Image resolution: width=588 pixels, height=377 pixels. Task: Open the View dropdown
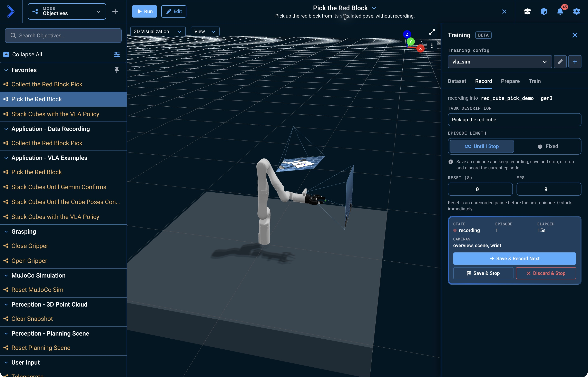pyautogui.click(x=205, y=32)
